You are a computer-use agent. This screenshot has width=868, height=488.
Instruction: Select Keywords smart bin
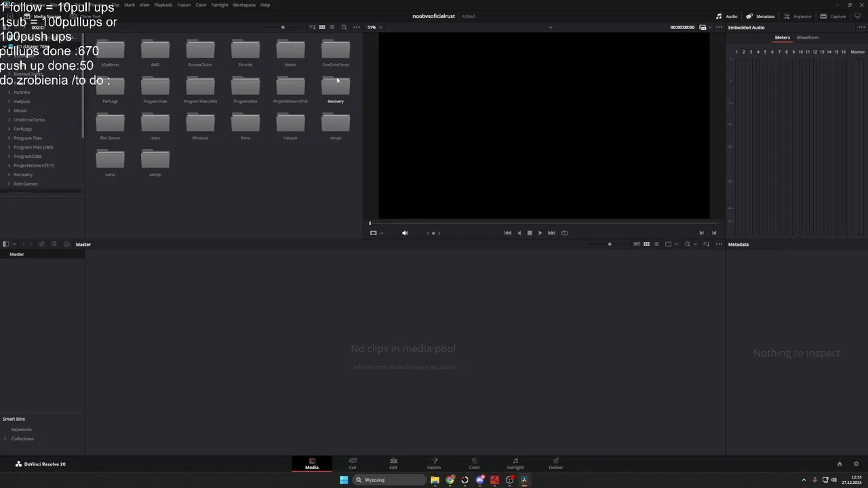tap(22, 430)
